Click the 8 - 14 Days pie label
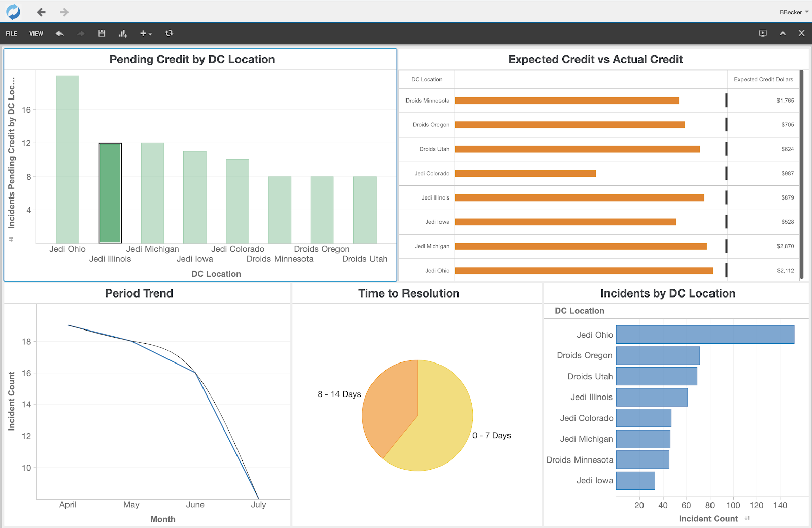 pos(340,394)
